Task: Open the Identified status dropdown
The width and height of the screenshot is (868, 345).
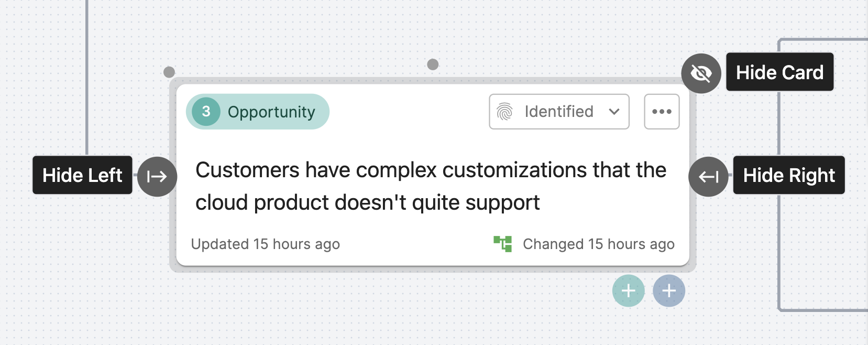Action: click(559, 112)
